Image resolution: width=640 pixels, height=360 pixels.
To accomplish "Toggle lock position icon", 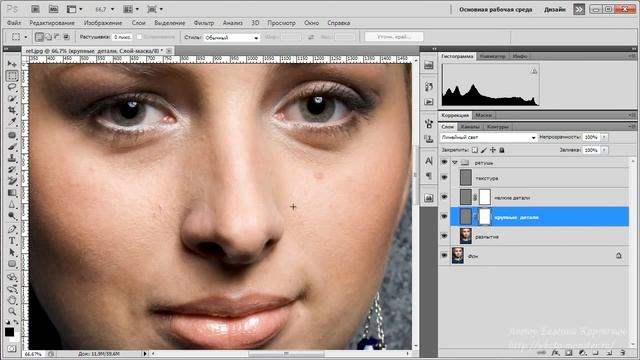I will point(493,150).
